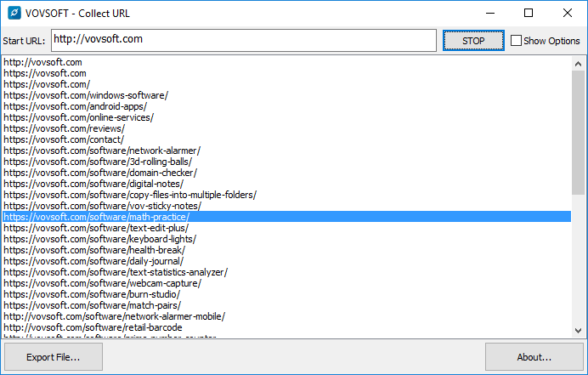
Task: Click the VOVSOFT app icon in title bar
Action: [x=13, y=14]
